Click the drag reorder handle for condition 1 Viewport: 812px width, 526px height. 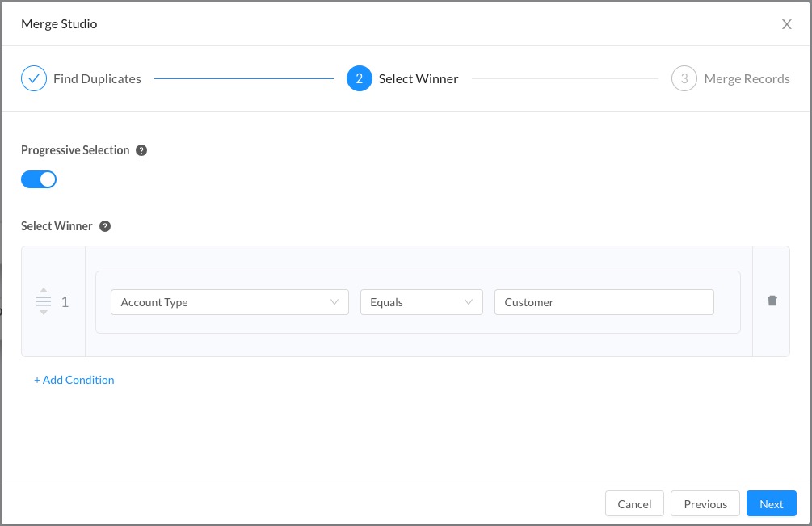click(x=44, y=301)
